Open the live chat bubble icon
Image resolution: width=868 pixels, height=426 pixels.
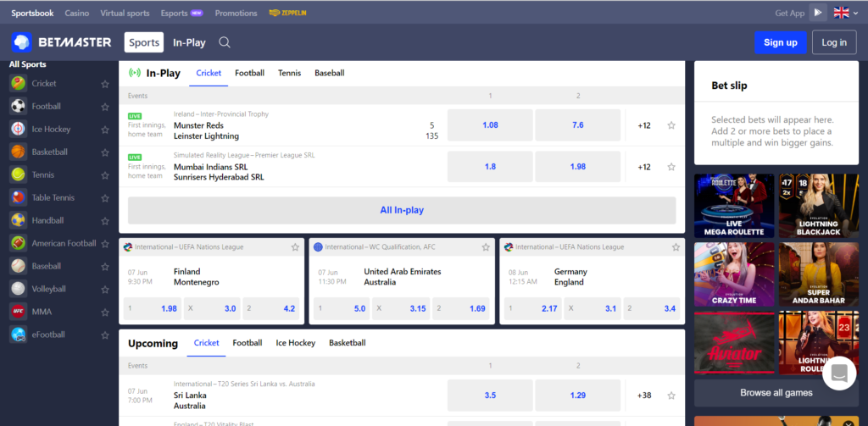pyautogui.click(x=839, y=373)
